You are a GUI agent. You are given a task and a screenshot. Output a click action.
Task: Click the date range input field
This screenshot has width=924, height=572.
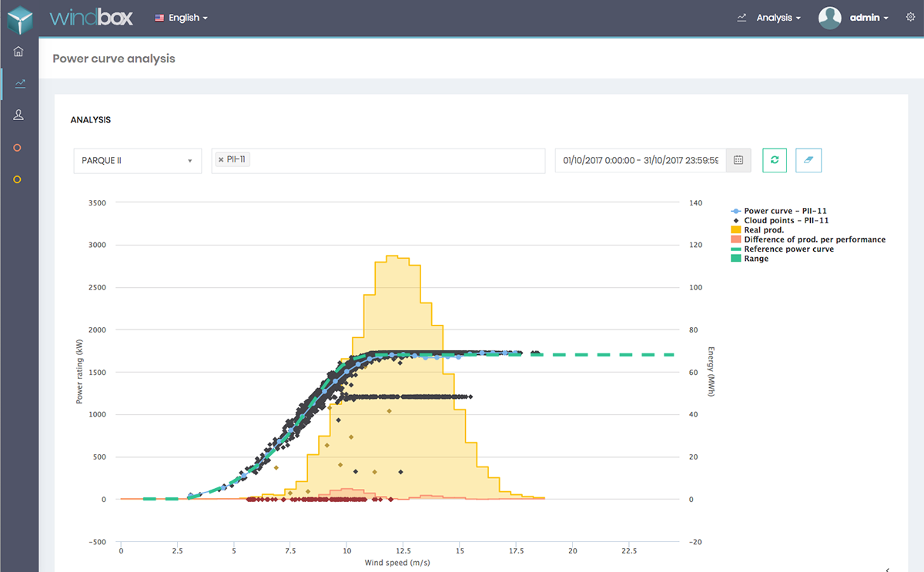pyautogui.click(x=641, y=161)
